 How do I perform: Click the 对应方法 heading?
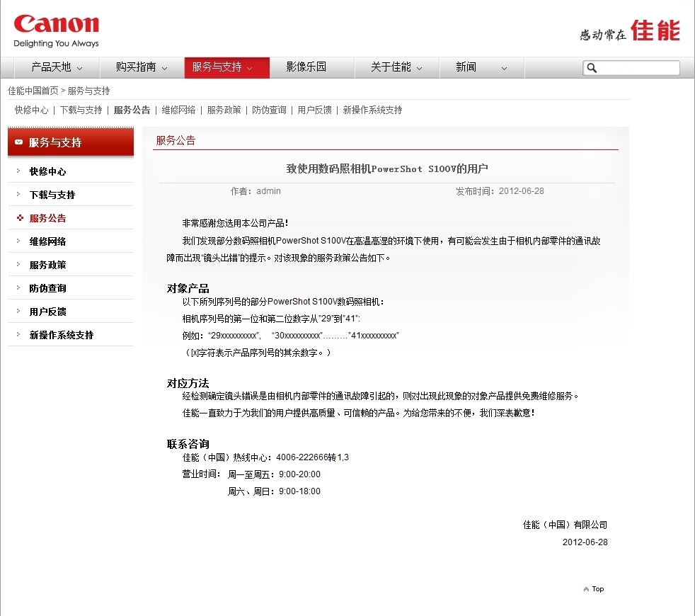pos(188,383)
